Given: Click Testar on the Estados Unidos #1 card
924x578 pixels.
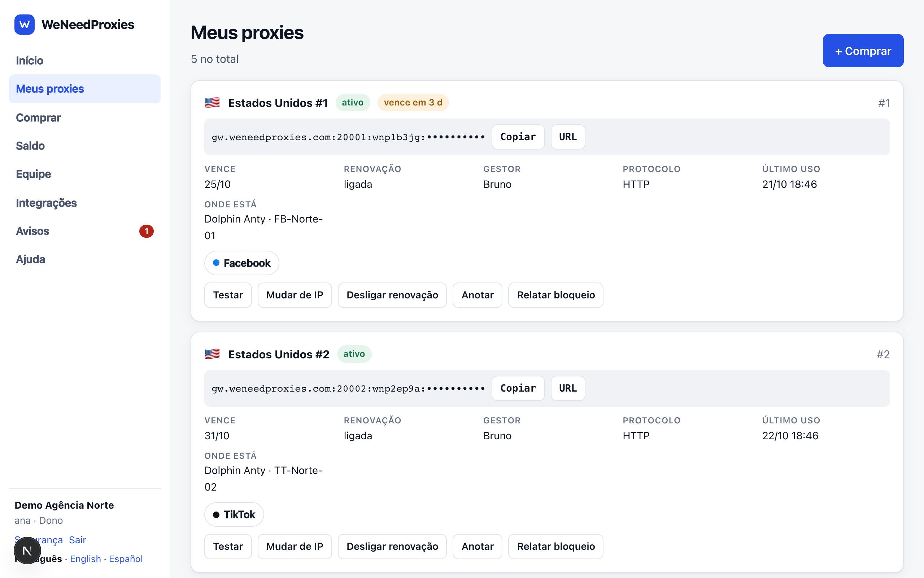Looking at the screenshot, I should (x=228, y=295).
